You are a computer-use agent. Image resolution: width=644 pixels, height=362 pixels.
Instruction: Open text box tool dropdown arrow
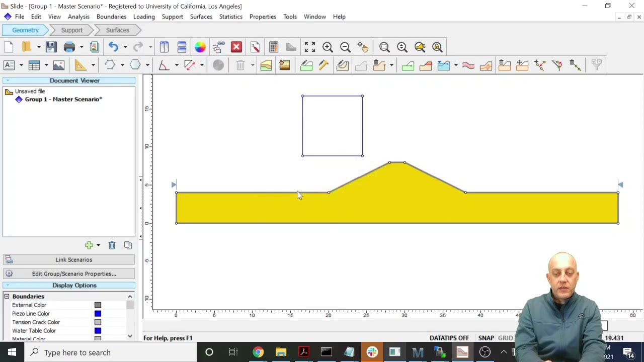(21, 65)
